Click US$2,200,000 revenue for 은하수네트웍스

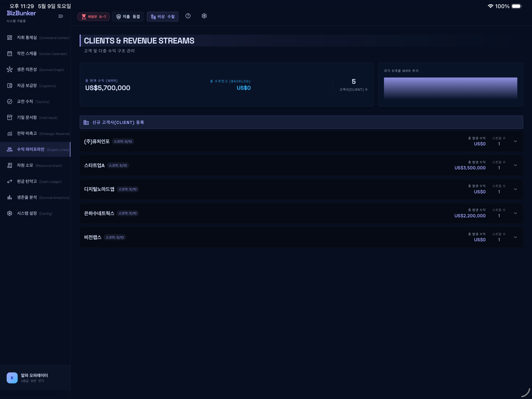coord(470,216)
